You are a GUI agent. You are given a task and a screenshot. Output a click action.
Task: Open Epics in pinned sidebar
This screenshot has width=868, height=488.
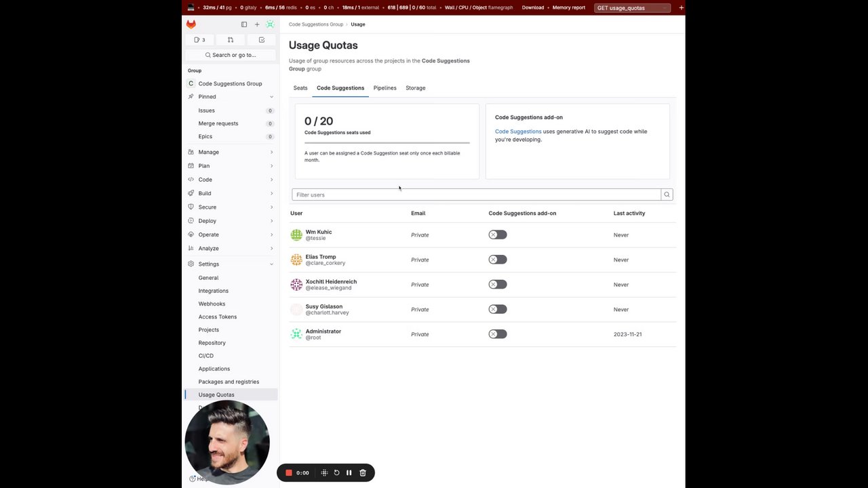point(231,136)
